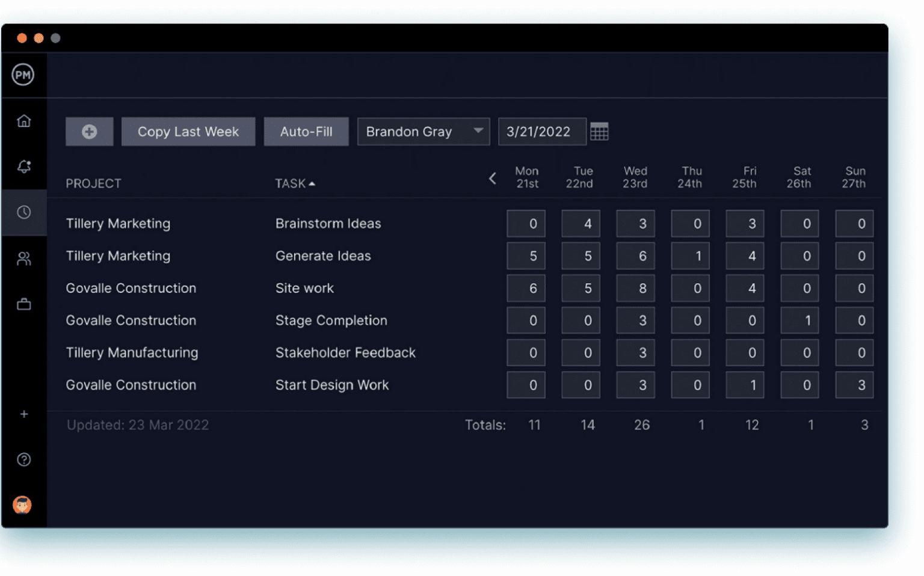Edit Start Design Work hours for Sun 27th
Screen dimensions: 924x576
(854, 385)
